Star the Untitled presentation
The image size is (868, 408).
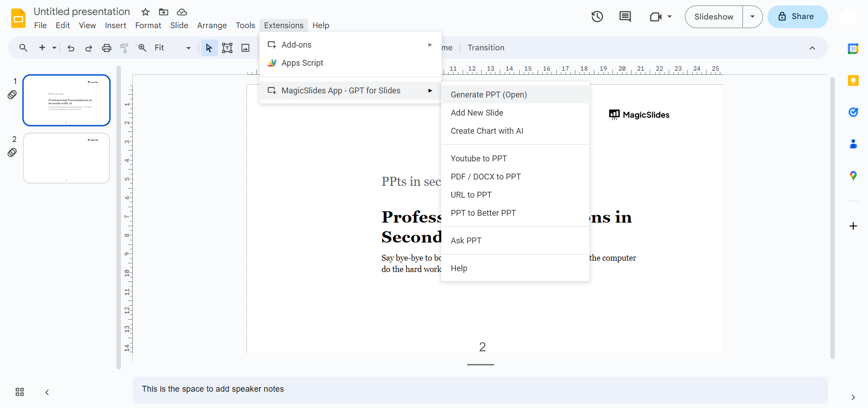145,12
